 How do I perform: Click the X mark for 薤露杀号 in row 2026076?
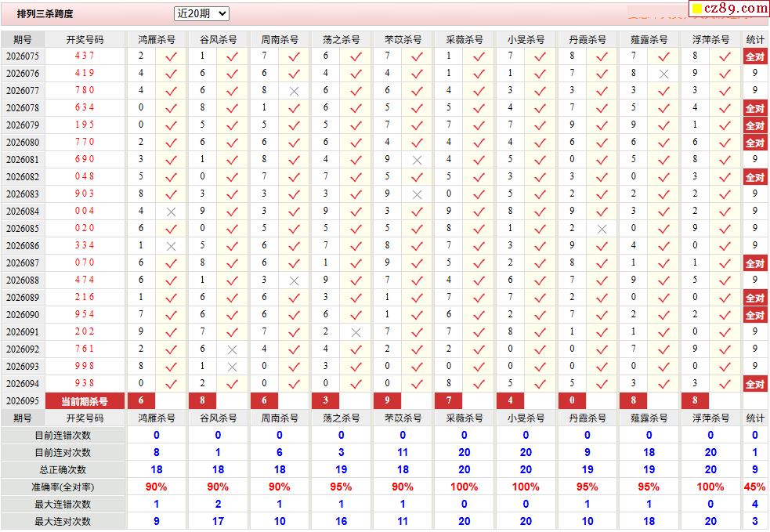pyautogui.click(x=663, y=74)
